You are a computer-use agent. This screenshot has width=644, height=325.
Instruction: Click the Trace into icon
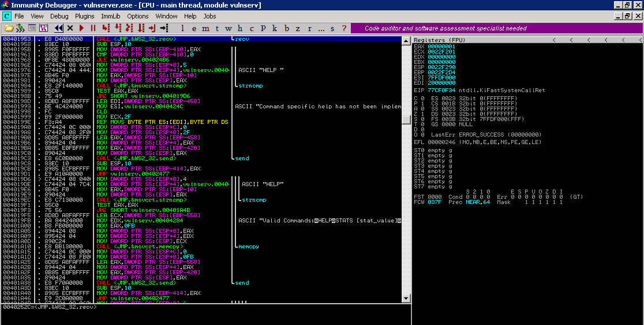pyautogui.click(x=129, y=28)
